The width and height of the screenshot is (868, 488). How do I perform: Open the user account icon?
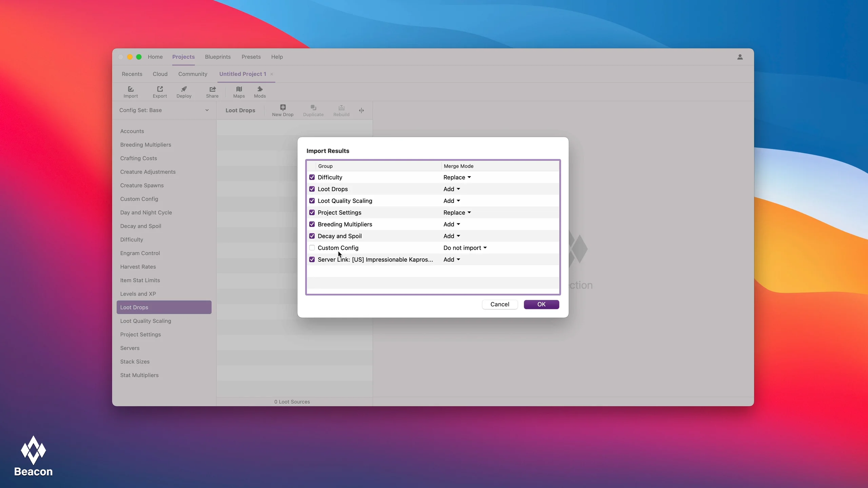pyautogui.click(x=740, y=57)
